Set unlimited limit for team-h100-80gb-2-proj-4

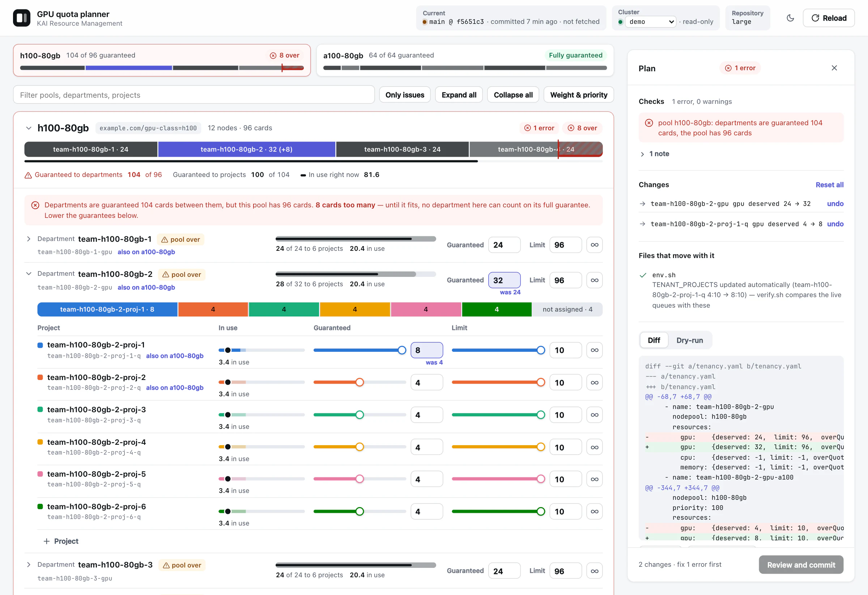[x=594, y=447]
